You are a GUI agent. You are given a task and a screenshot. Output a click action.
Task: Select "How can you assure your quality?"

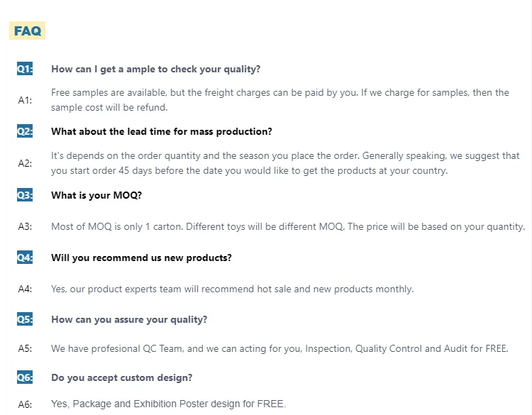(129, 319)
